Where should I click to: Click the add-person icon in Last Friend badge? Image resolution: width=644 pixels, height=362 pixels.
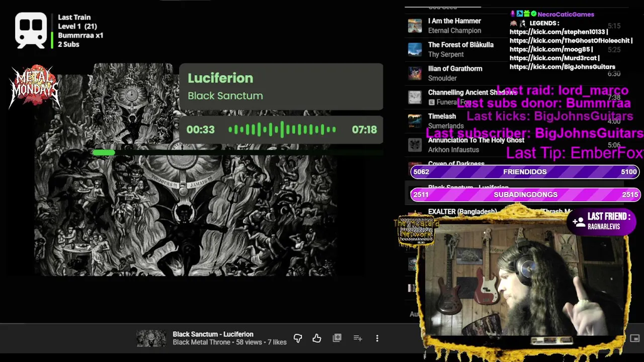click(579, 221)
